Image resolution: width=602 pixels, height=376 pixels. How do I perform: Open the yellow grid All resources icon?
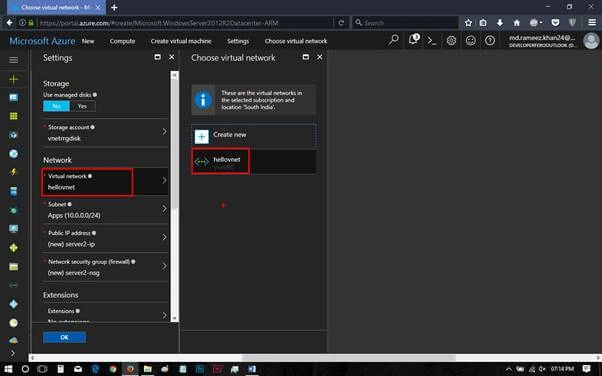13,116
